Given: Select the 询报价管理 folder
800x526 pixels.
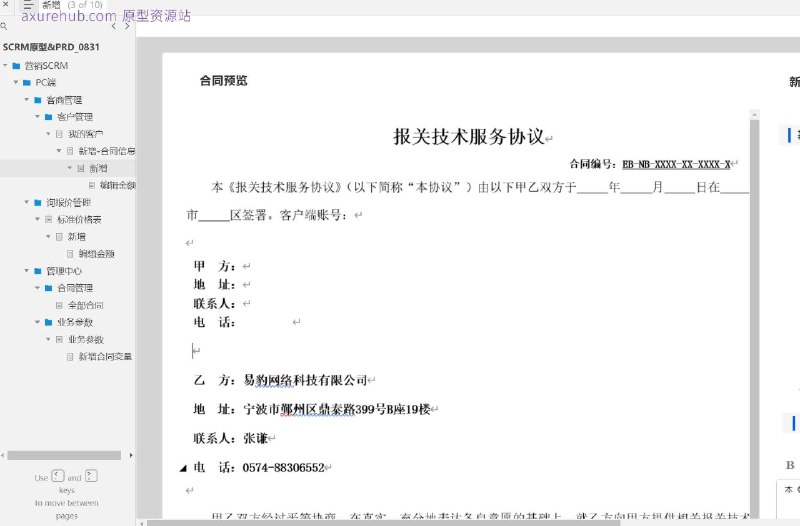Looking at the screenshot, I should tap(68, 202).
